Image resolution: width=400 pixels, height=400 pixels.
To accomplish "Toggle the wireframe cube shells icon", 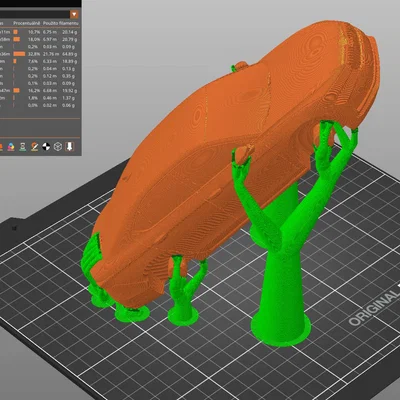I will pyautogui.click(x=58, y=147).
